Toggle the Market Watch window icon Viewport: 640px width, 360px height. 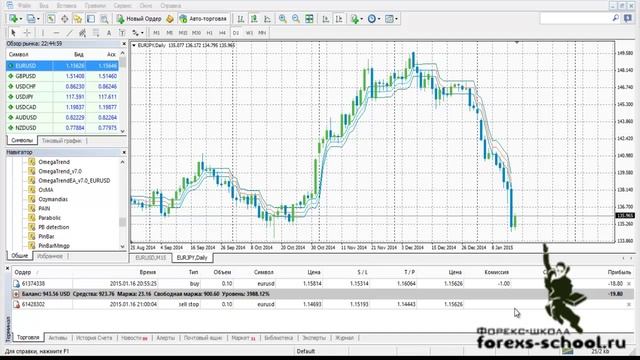(51, 19)
